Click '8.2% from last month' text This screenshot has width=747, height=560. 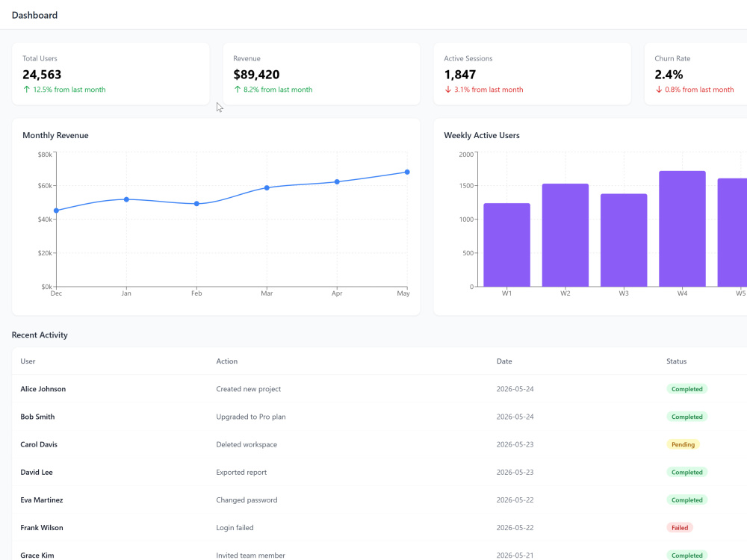pyautogui.click(x=278, y=90)
